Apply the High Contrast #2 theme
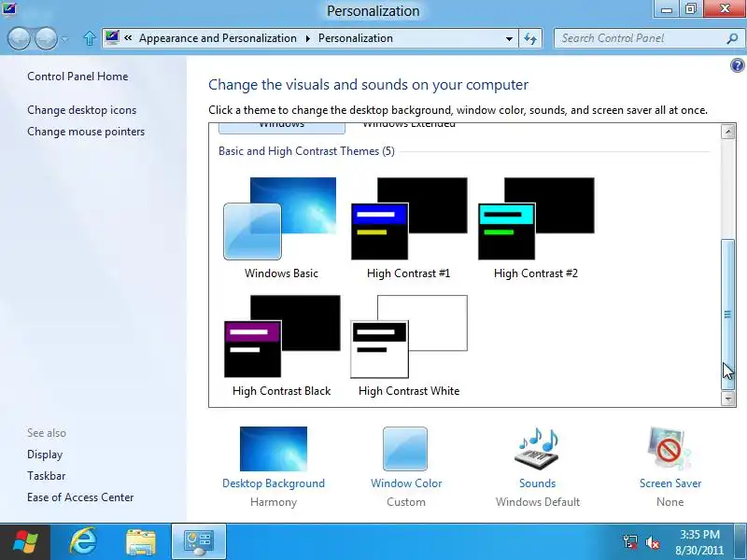747x560 pixels. 536,228
